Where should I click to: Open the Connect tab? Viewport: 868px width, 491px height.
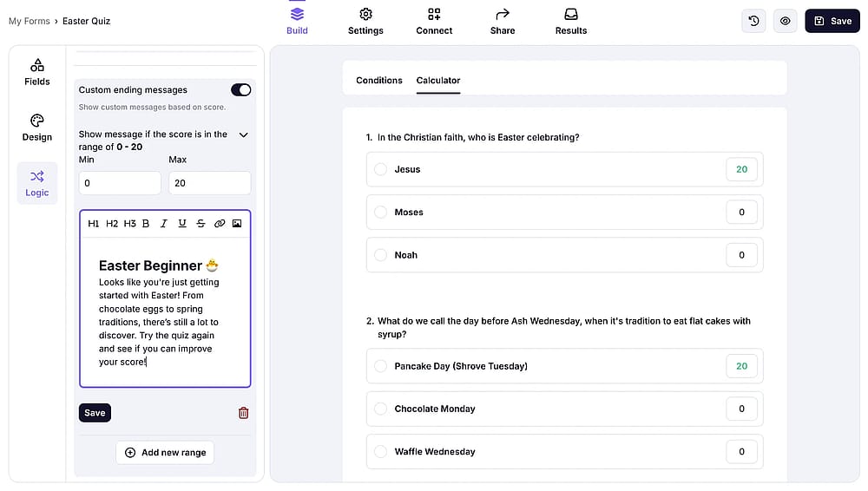coord(434,22)
